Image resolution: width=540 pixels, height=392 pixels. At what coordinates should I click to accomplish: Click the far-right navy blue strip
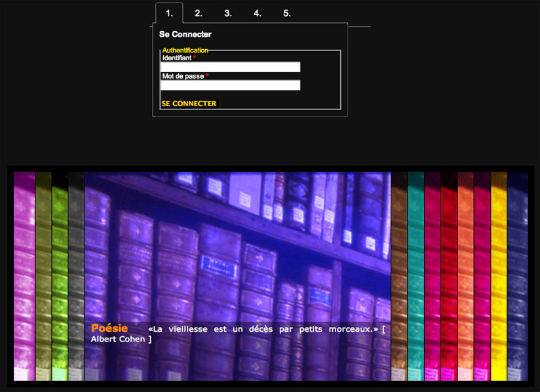coord(518,275)
